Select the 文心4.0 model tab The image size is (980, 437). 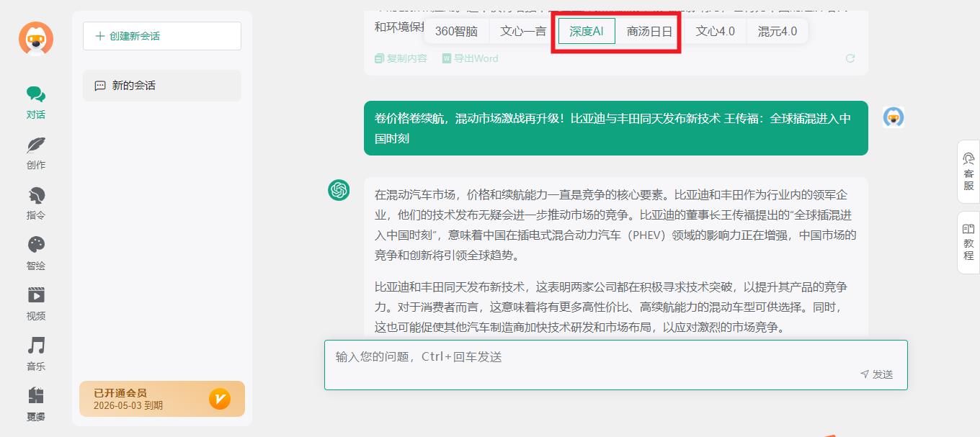tap(716, 31)
